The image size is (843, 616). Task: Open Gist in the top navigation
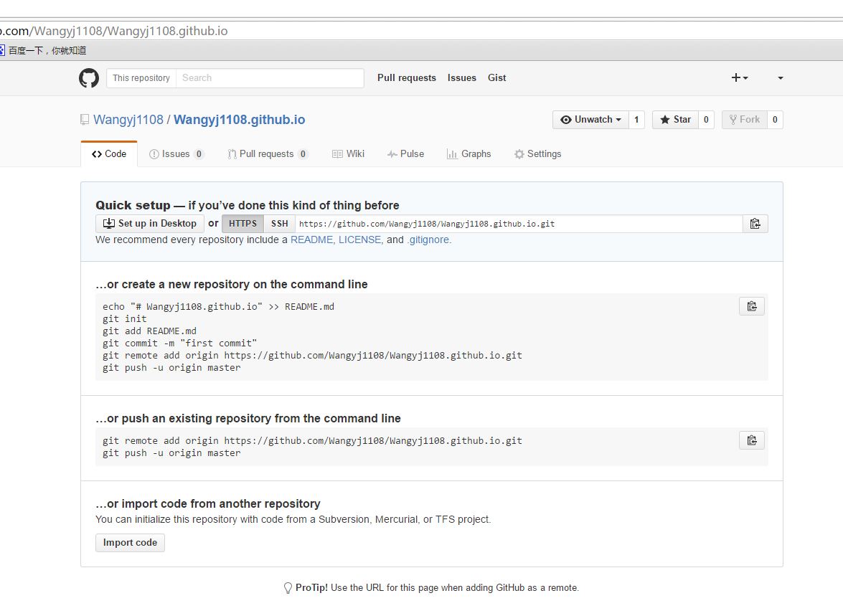[496, 78]
